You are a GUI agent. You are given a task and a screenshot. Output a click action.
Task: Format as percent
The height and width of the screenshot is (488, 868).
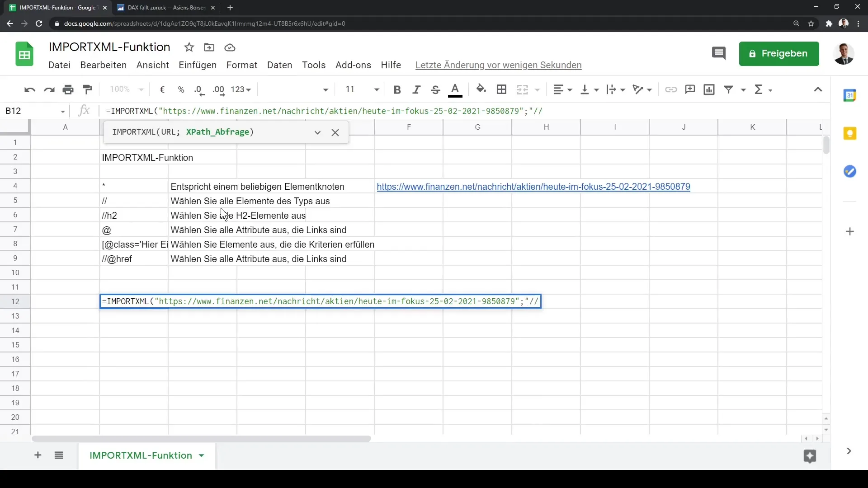[x=181, y=89]
